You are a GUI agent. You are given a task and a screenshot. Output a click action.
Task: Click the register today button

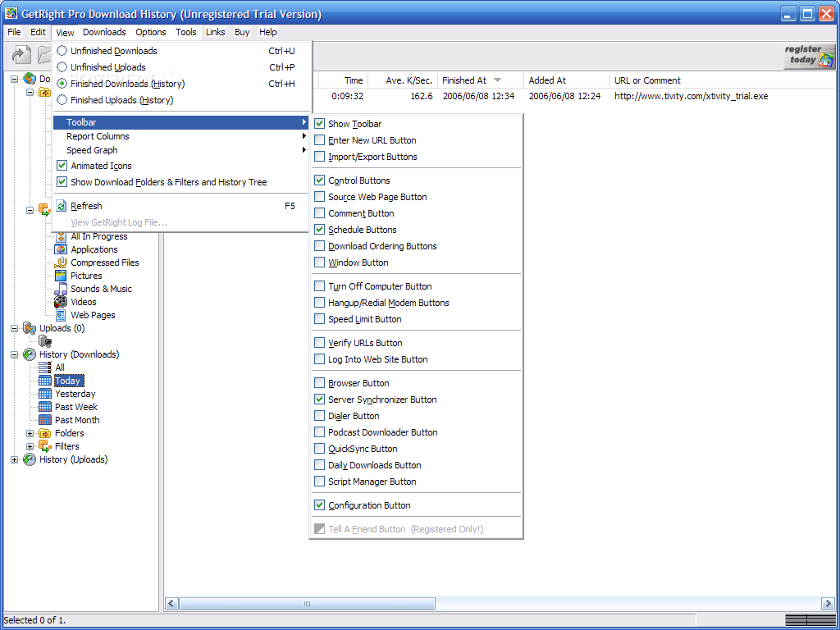808,56
